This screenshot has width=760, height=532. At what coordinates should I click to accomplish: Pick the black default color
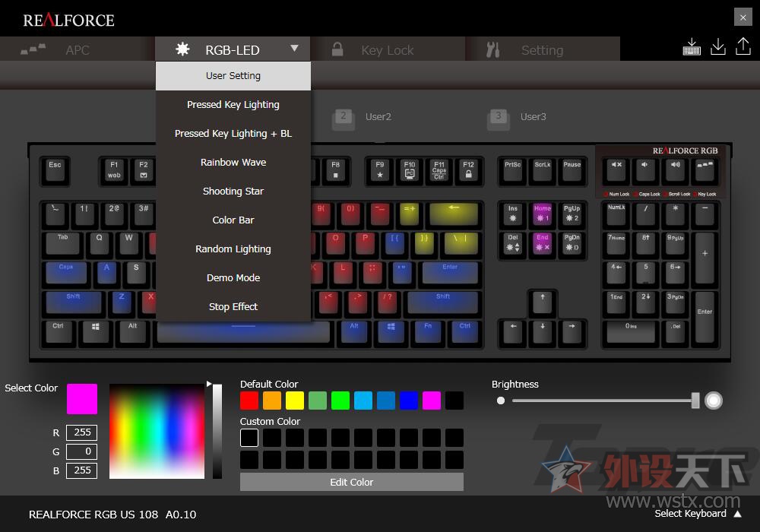pos(454,401)
